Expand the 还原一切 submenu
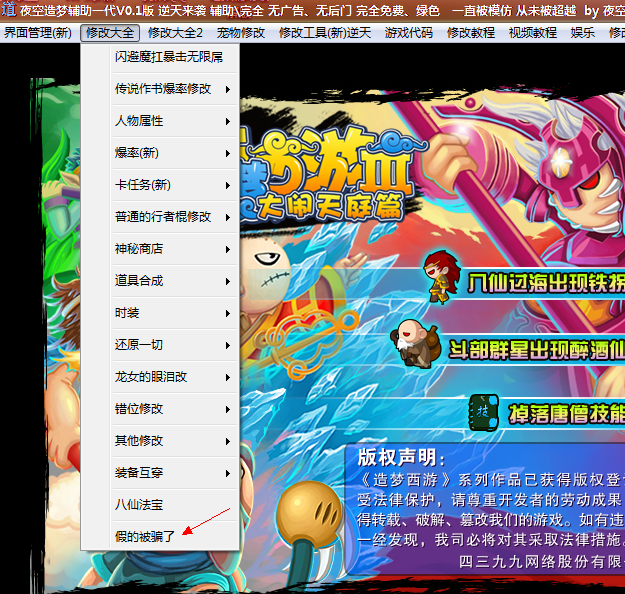625x594 pixels. coord(175,345)
